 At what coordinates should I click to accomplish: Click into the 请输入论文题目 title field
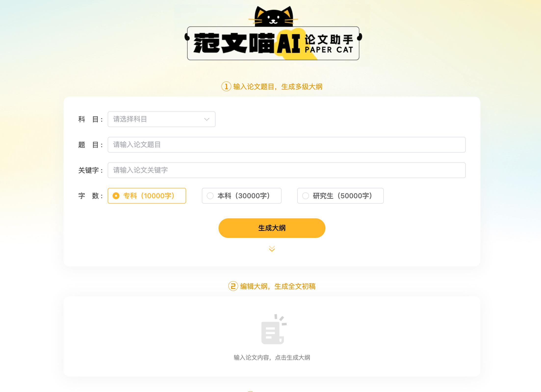(286, 145)
